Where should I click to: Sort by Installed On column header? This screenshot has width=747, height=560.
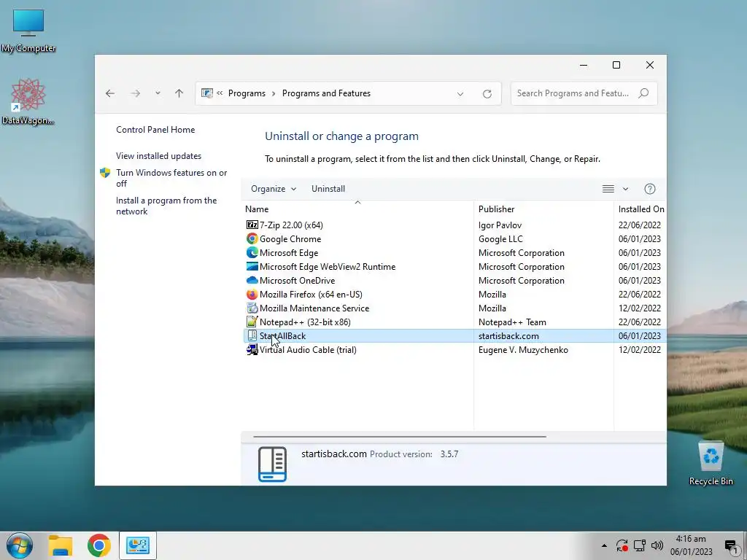(640, 209)
